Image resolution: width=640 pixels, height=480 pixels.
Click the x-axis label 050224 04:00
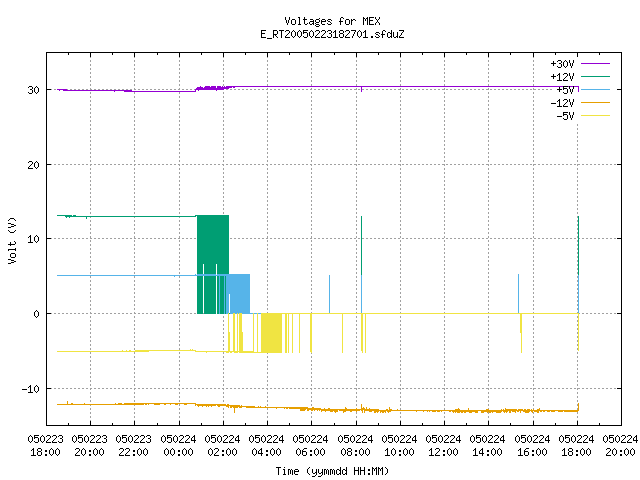[x=267, y=446]
